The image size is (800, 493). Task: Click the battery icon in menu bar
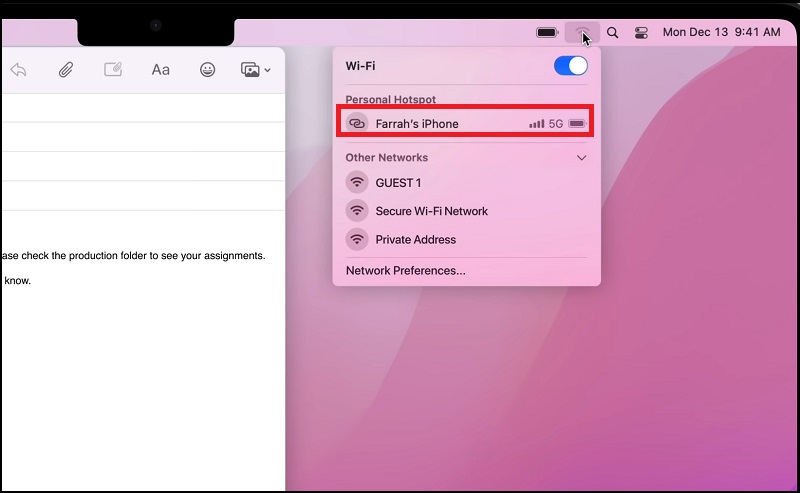pyautogui.click(x=547, y=33)
